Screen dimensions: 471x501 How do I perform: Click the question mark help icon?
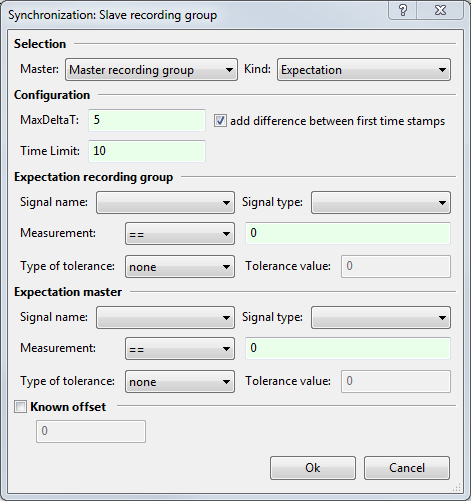pyautogui.click(x=403, y=10)
